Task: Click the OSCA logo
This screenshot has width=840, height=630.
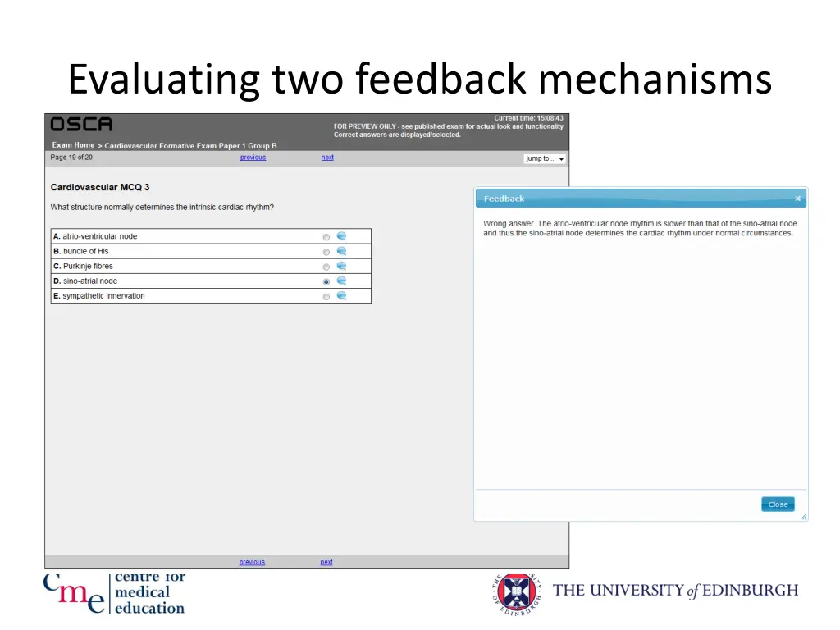Action: pyautogui.click(x=81, y=125)
